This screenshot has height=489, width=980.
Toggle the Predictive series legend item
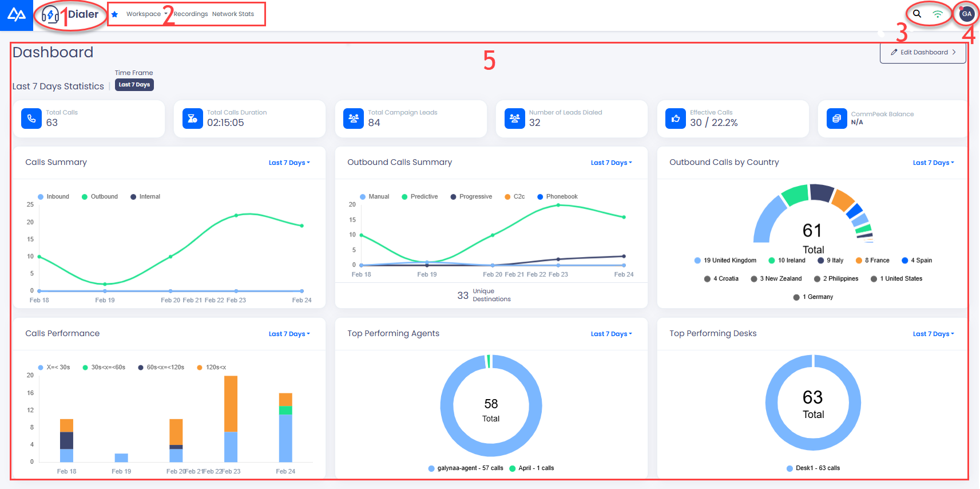(x=419, y=196)
